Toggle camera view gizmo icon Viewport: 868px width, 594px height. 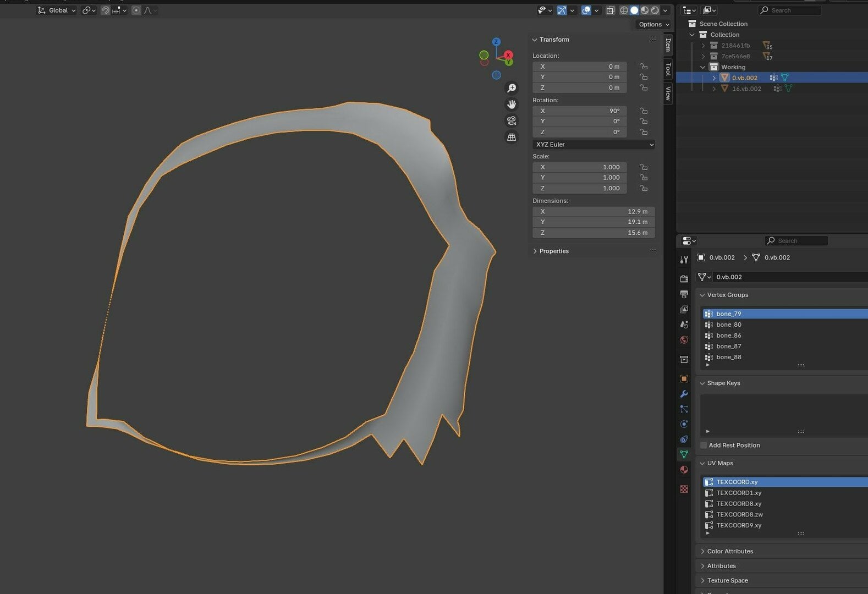pyautogui.click(x=512, y=121)
